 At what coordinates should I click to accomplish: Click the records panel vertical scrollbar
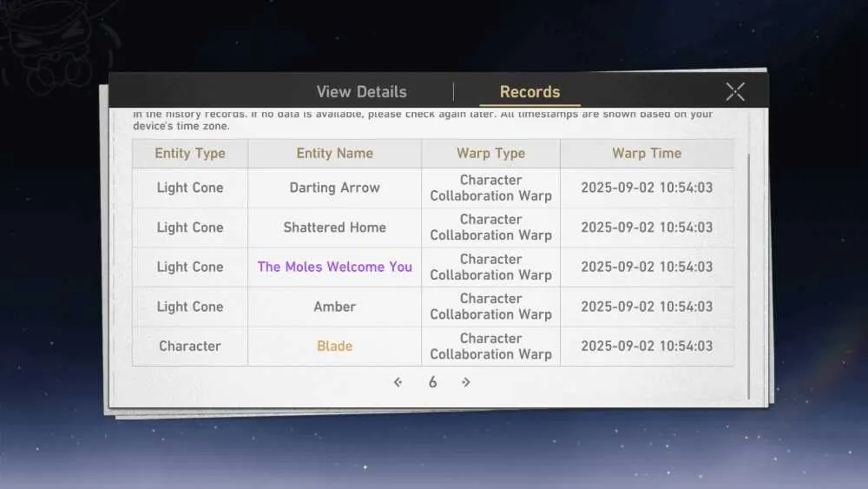coord(748,276)
